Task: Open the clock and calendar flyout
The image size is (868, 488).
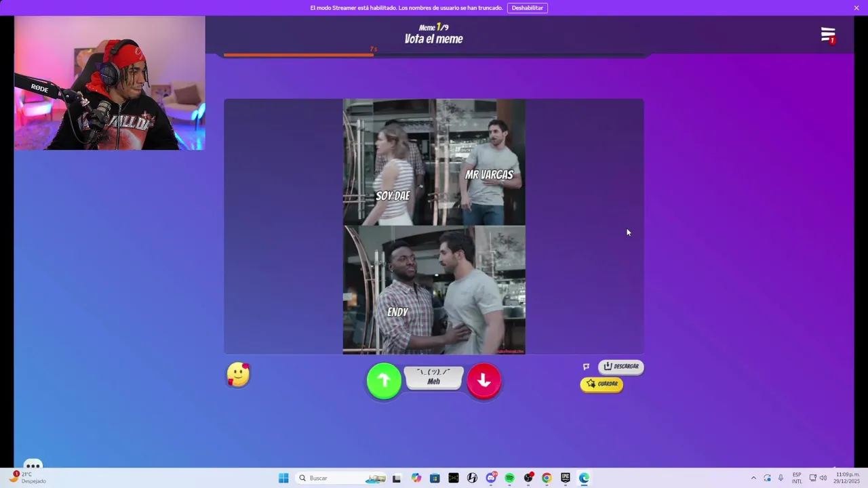Action: point(848,478)
